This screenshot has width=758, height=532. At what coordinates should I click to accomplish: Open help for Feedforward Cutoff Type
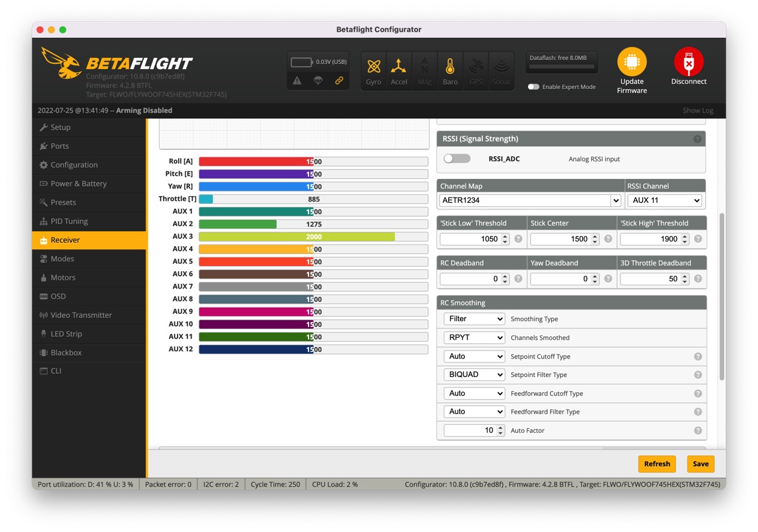pyautogui.click(x=698, y=394)
